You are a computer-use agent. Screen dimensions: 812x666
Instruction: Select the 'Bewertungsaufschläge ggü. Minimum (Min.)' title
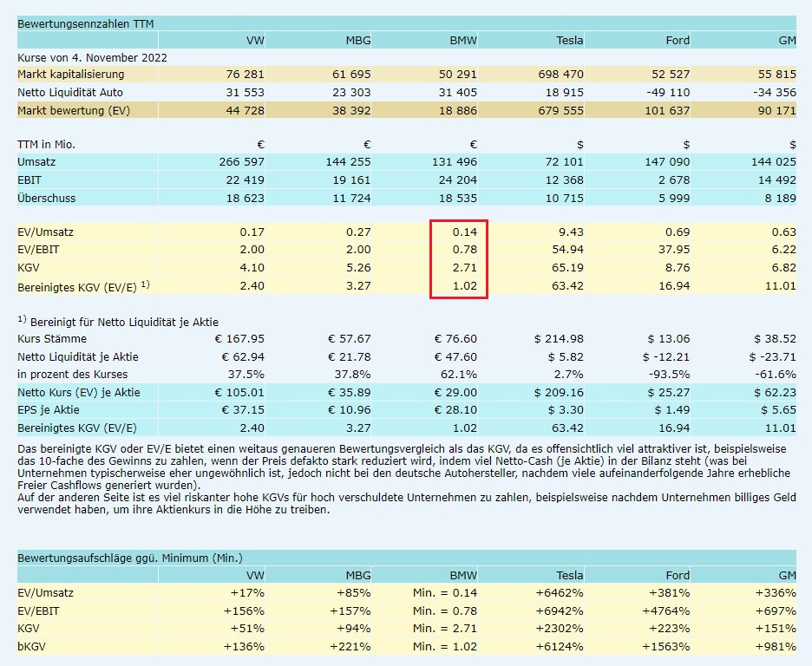tap(130, 558)
